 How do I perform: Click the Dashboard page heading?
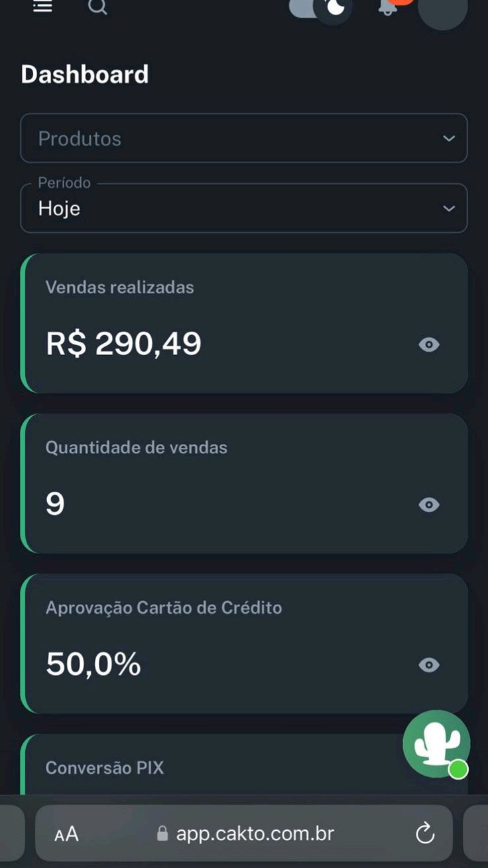coord(85,74)
